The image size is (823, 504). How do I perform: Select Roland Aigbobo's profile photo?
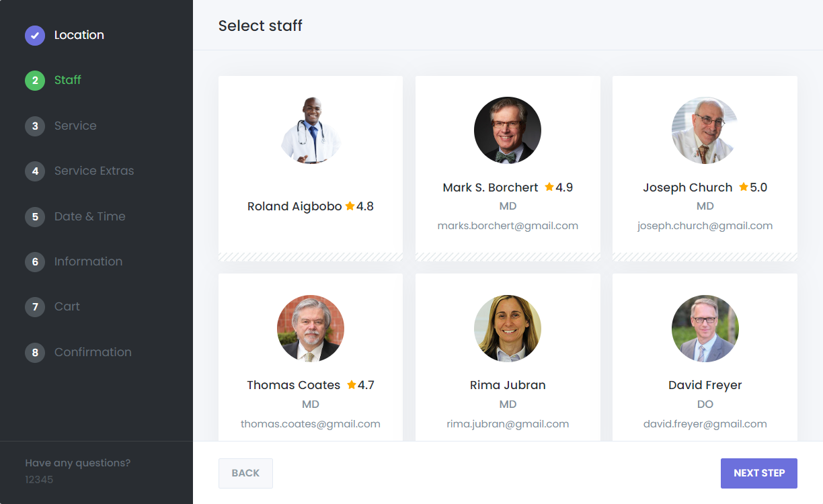[x=311, y=130]
